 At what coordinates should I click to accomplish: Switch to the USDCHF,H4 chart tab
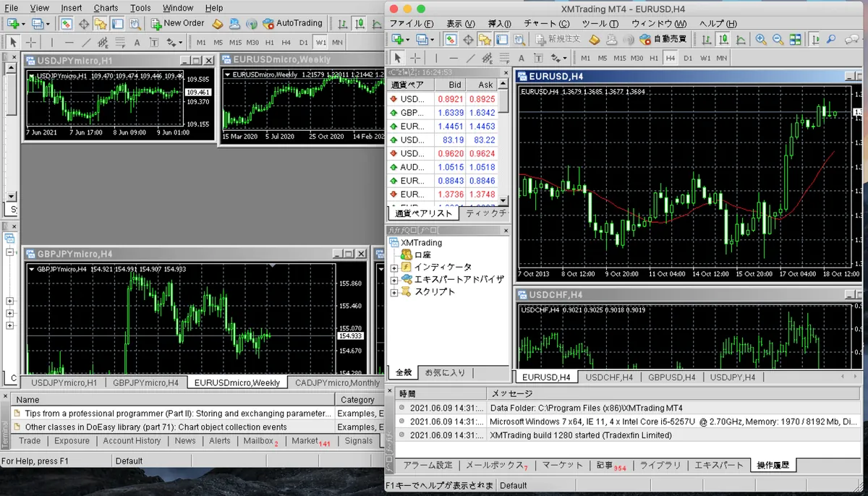[x=609, y=377]
